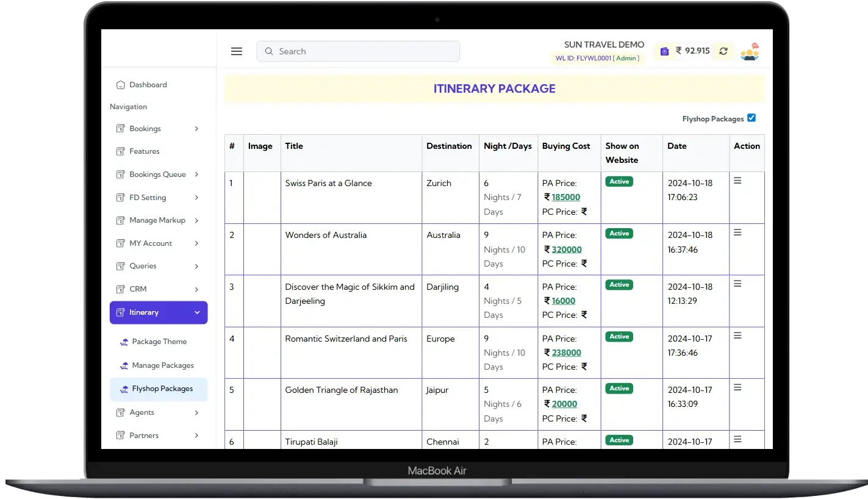Click the wallet icon next to the balance
Image resolution: width=868 pixels, height=499 pixels.
(664, 51)
